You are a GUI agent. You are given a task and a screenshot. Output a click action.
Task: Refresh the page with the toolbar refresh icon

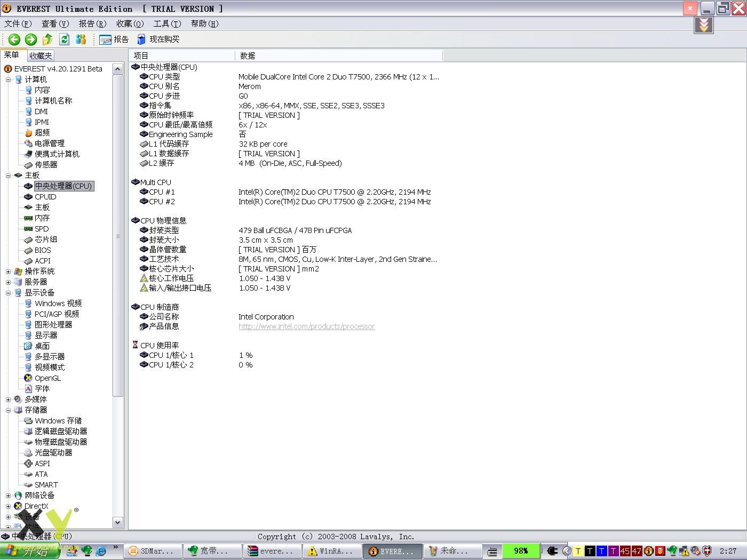pyautogui.click(x=64, y=39)
